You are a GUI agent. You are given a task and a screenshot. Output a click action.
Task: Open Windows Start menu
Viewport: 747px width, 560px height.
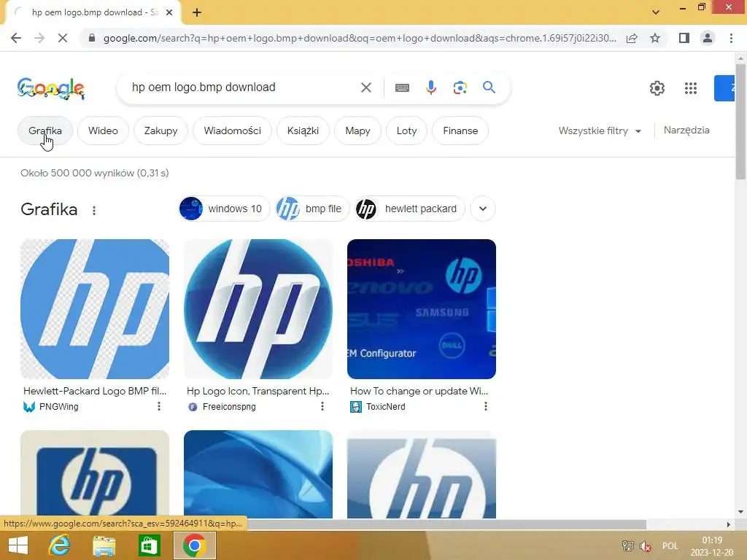pyautogui.click(x=18, y=545)
